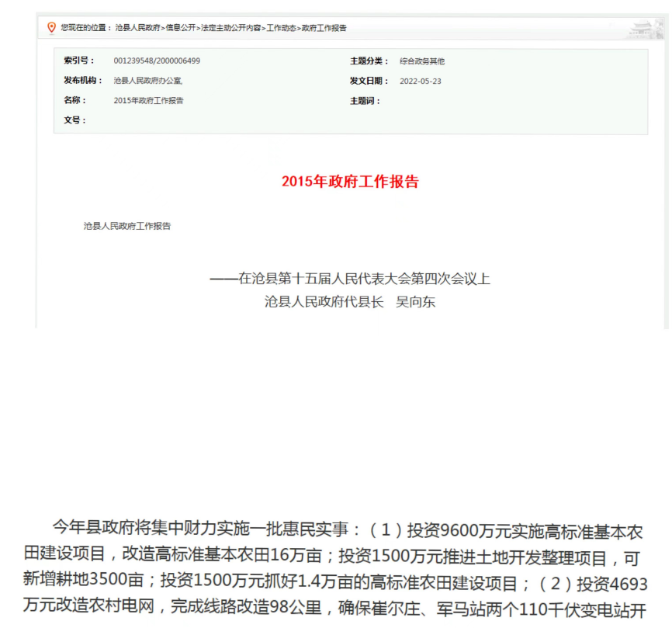Click the 主题词 field label
The width and height of the screenshot is (672, 628).
coord(365,101)
